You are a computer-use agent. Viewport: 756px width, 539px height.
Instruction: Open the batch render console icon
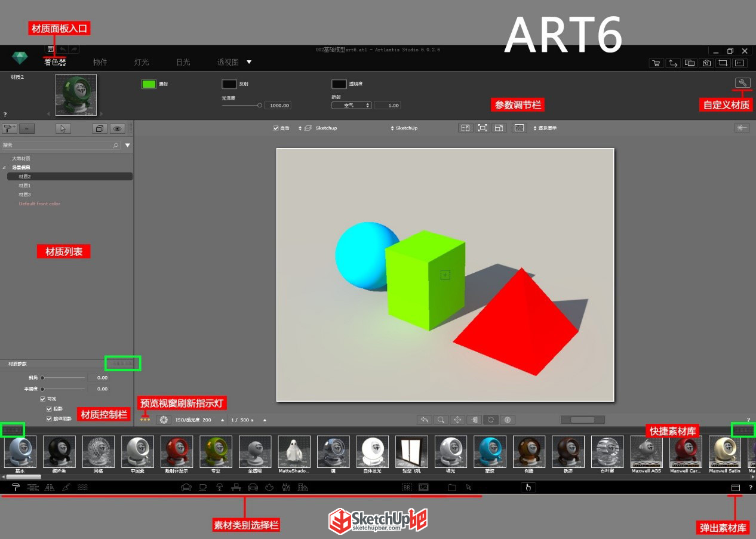coord(740,63)
